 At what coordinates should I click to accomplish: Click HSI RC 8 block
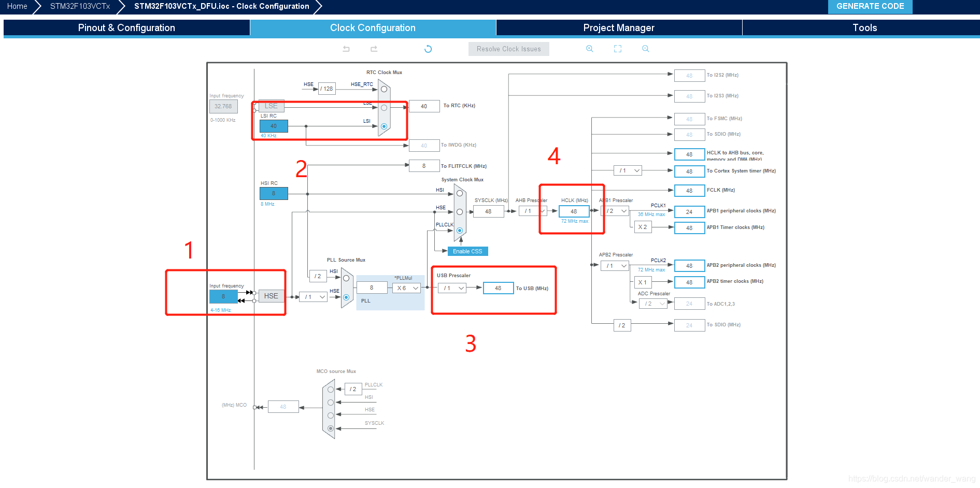tap(274, 193)
